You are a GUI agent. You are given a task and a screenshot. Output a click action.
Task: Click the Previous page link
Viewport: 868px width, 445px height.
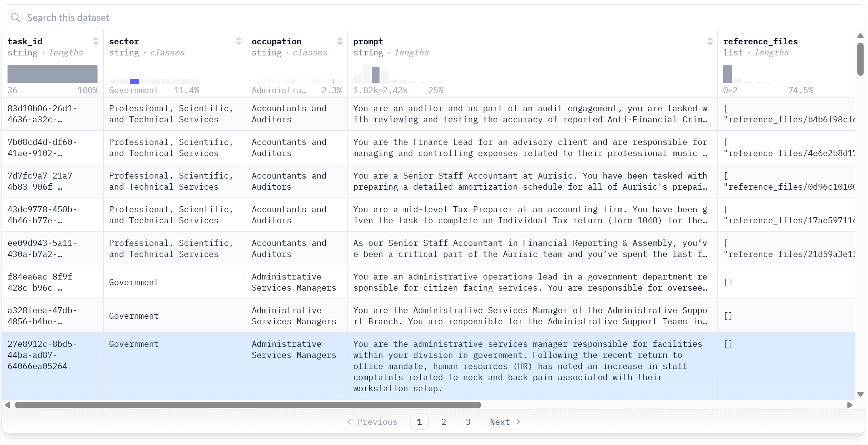[372, 422]
